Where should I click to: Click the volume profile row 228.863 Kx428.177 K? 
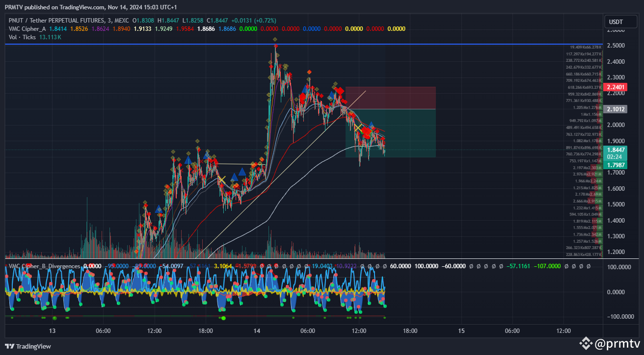584,254
